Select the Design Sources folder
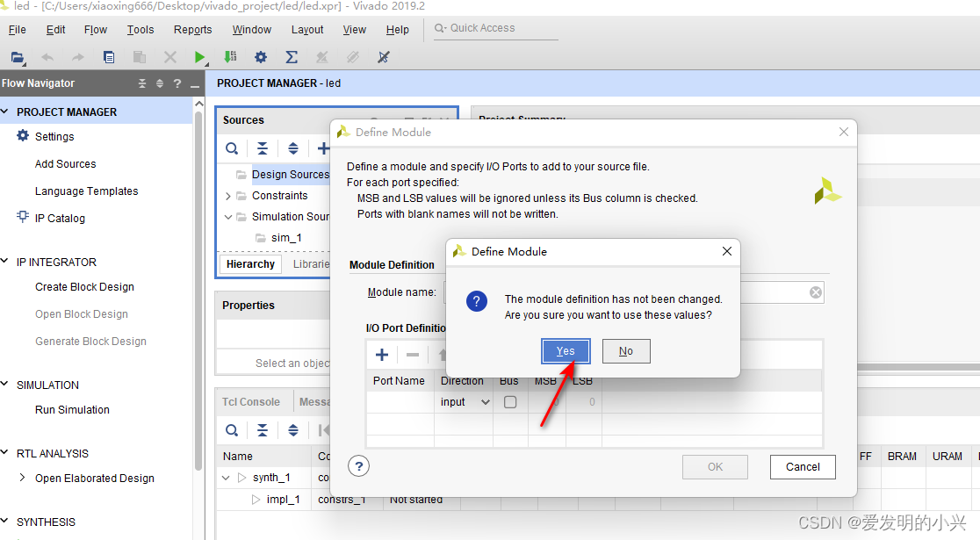This screenshot has width=980, height=540. pos(290,175)
